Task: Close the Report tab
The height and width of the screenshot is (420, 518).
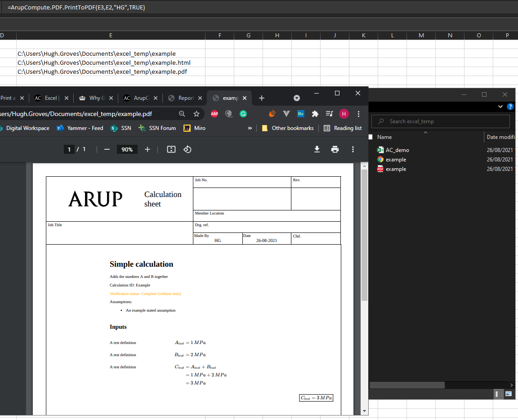Action: pyautogui.click(x=200, y=98)
